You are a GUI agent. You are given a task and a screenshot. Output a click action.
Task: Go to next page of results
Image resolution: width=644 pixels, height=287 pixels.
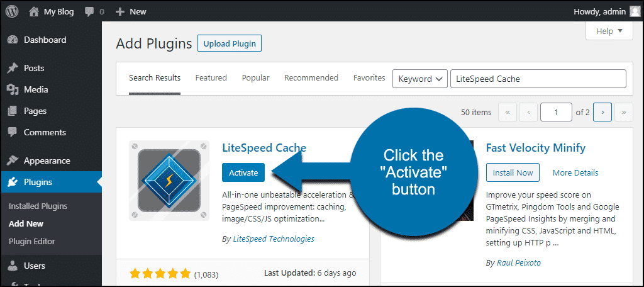[602, 112]
